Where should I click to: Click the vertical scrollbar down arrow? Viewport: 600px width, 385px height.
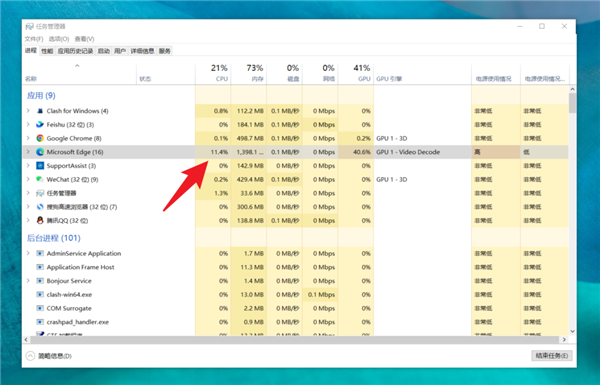coord(572,332)
